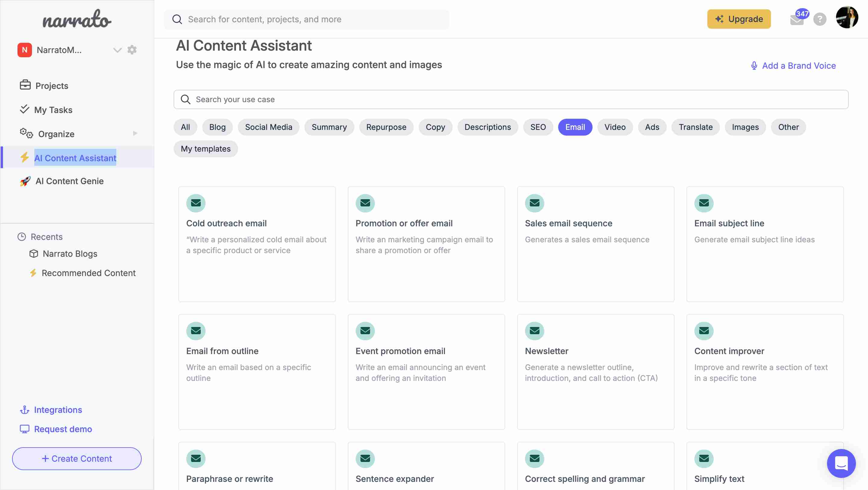Open the Content improver template title
This screenshot has height=490, width=868.
(729, 351)
